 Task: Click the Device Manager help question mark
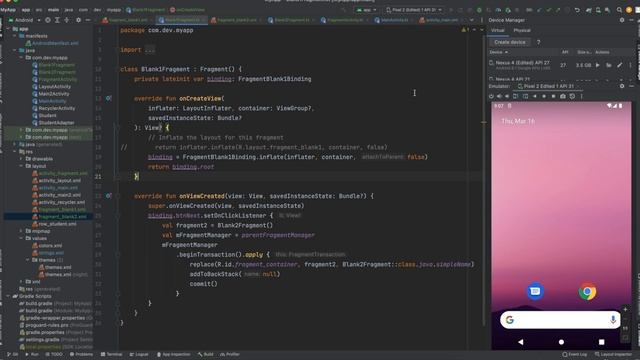click(x=538, y=42)
